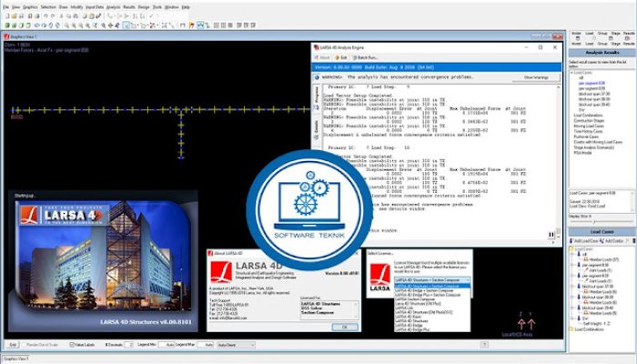Collapse the Load Cases node in Analysis Results
637x364 pixels.
[572, 73]
